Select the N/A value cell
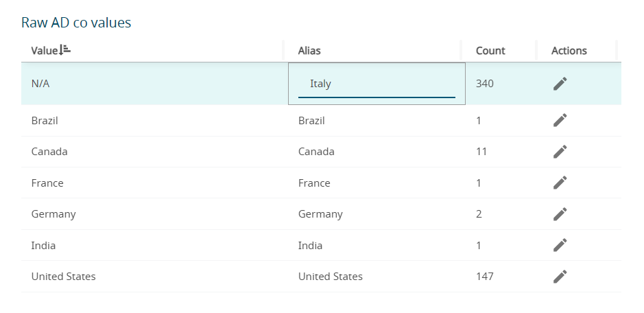 (x=40, y=84)
